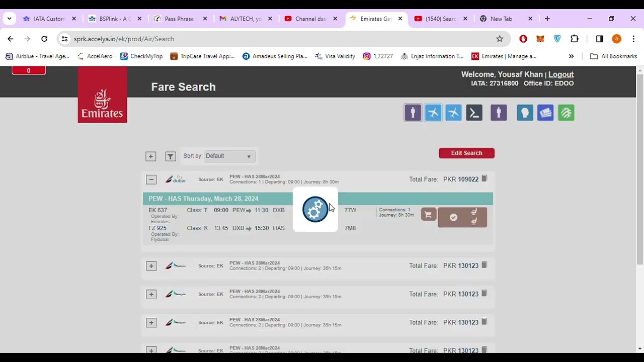Go back with browser back arrow
Image resolution: width=644 pixels, height=362 pixels.
tap(11, 39)
